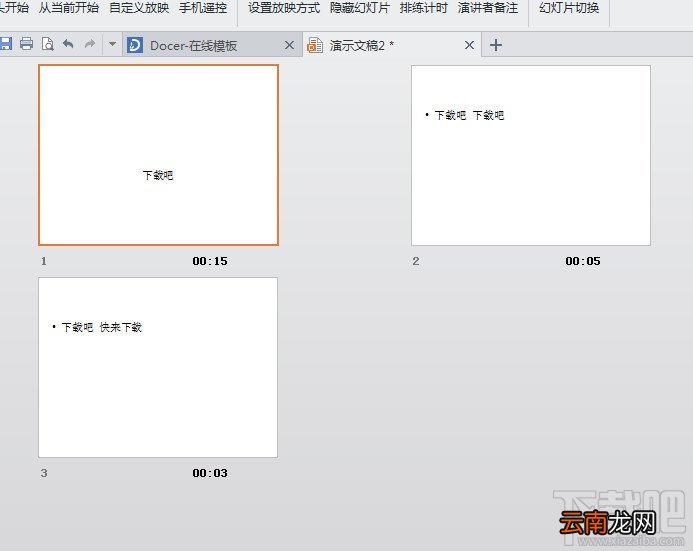Redo the last action
The image size is (693, 551).
[90, 44]
